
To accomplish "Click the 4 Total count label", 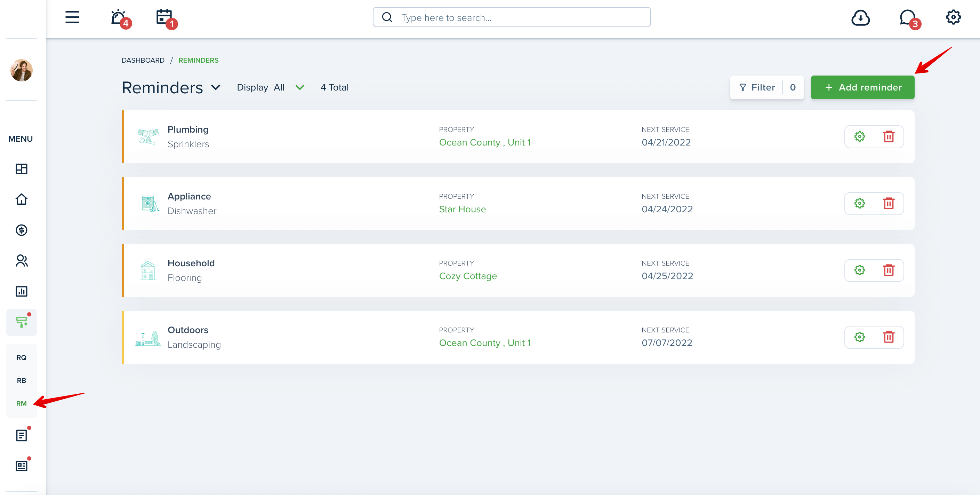I will [x=335, y=88].
